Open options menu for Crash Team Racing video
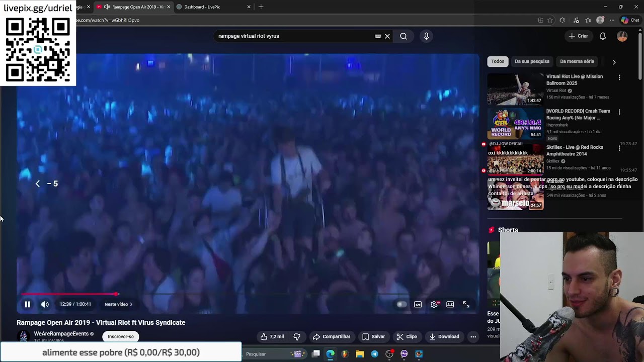644x362 pixels. (619, 112)
